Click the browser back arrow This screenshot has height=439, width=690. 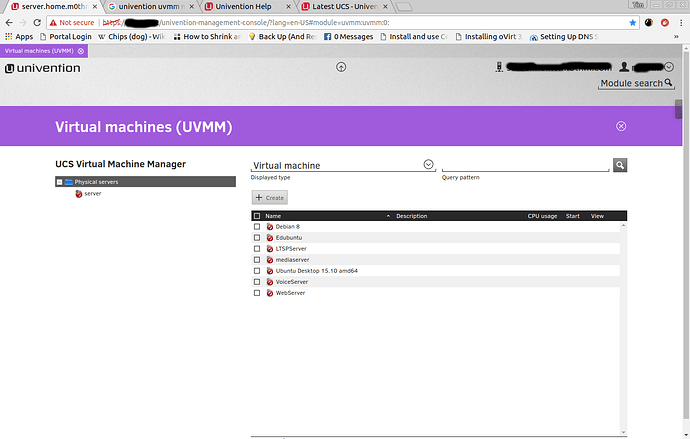click(x=9, y=22)
